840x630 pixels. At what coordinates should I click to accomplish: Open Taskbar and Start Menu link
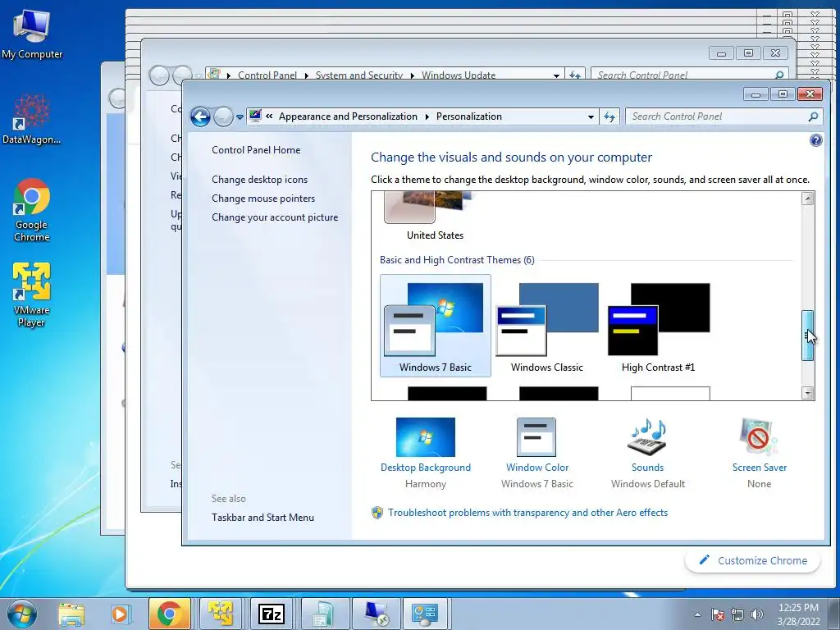coord(262,518)
